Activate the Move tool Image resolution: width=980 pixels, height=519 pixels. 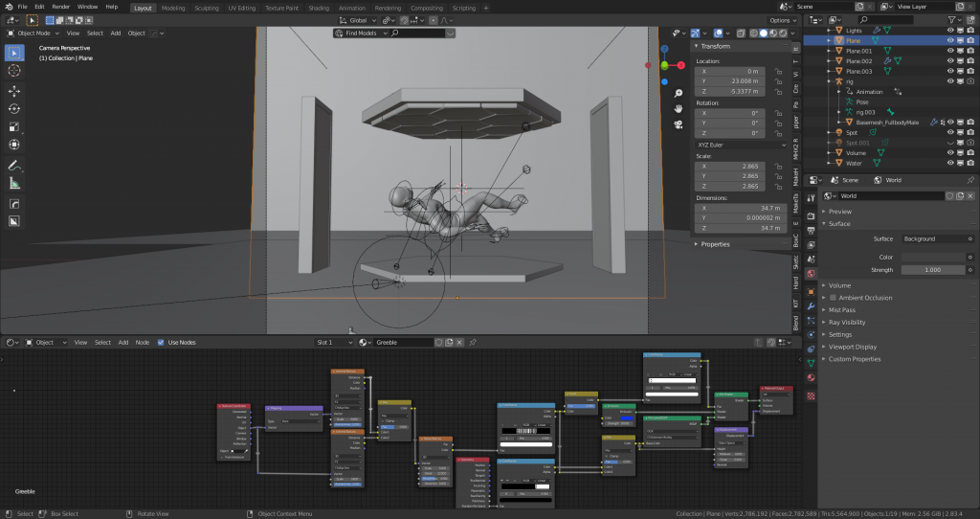coord(14,91)
